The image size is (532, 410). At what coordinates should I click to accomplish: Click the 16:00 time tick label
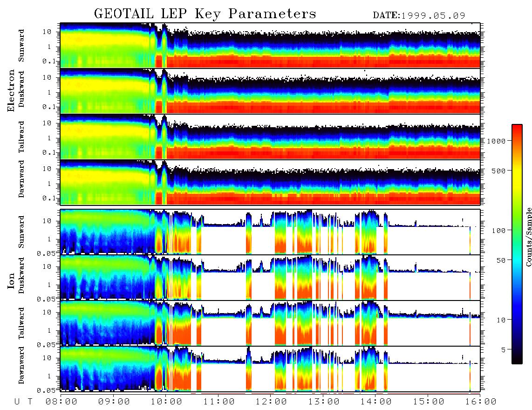click(x=481, y=402)
